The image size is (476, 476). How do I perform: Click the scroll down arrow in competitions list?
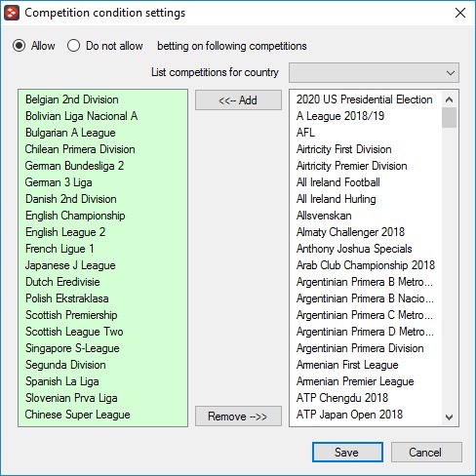(x=449, y=416)
